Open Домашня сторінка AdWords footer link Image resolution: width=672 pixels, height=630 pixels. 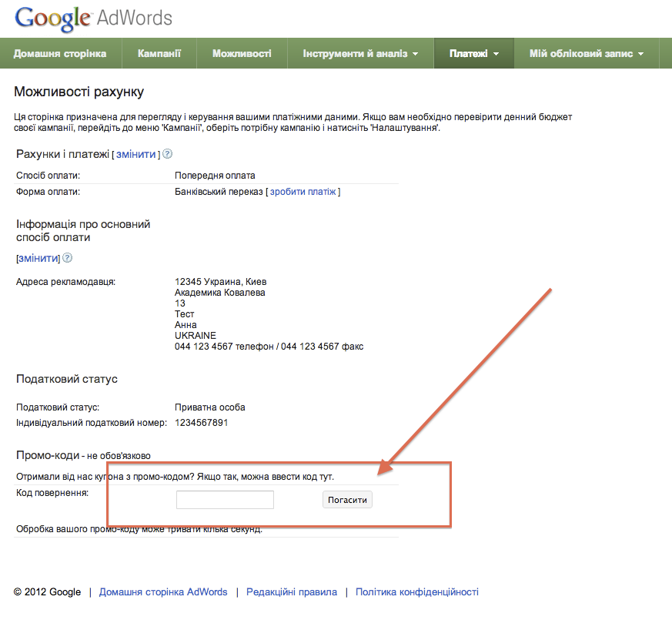click(x=163, y=591)
